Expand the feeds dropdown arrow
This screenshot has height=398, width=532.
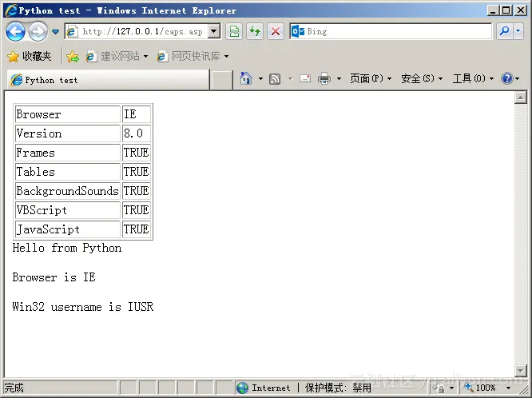(291, 79)
